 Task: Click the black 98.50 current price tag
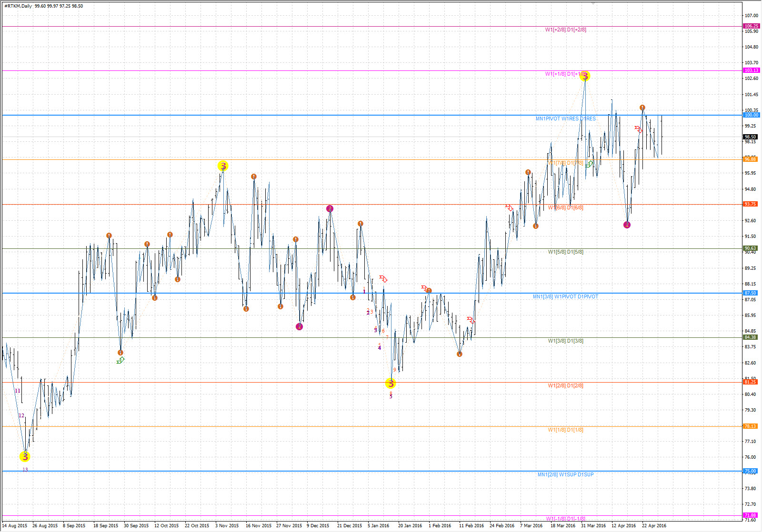click(x=750, y=137)
